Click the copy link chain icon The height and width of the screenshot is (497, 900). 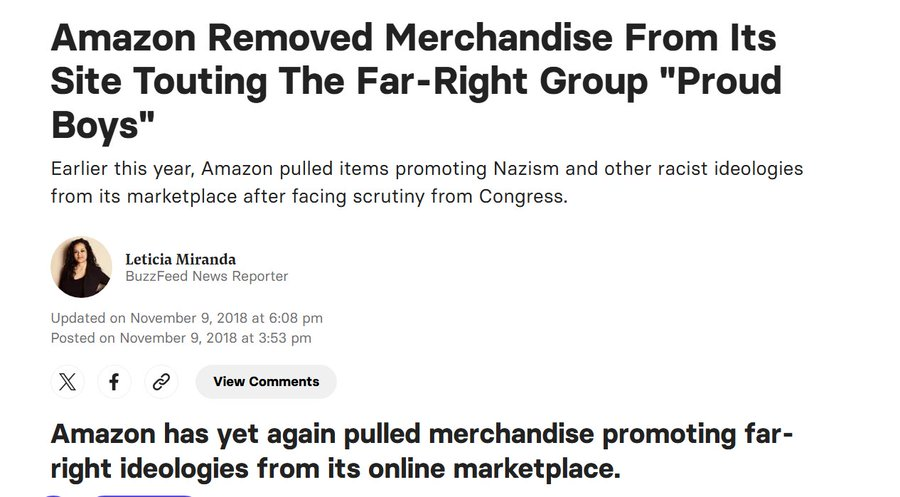pos(161,381)
